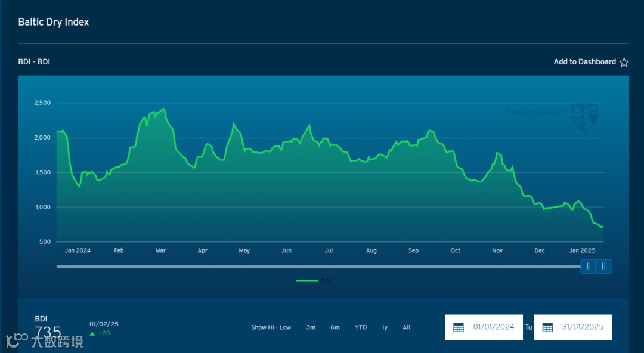Click the Jul axis label
644x353 pixels.
(329, 250)
